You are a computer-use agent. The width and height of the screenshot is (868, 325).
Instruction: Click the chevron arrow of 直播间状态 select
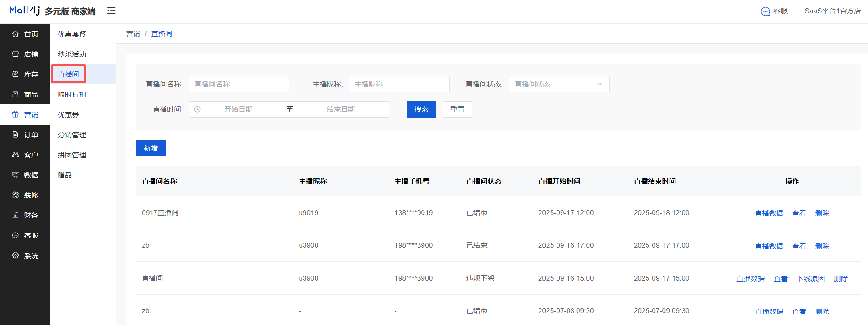point(600,84)
